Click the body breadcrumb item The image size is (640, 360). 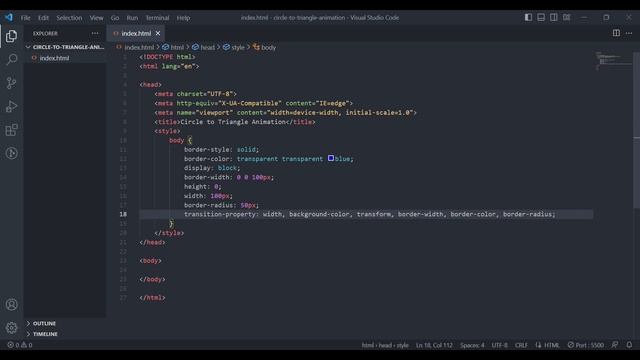point(264,47)
